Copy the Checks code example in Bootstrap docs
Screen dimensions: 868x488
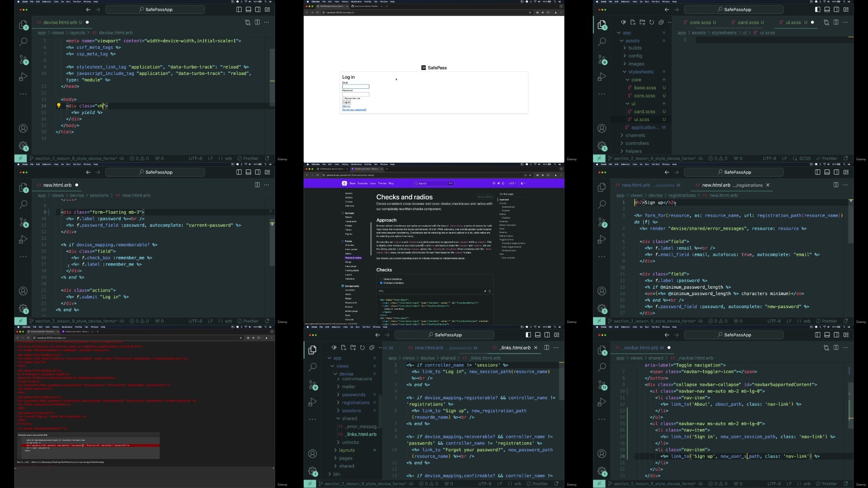[489, 291]
